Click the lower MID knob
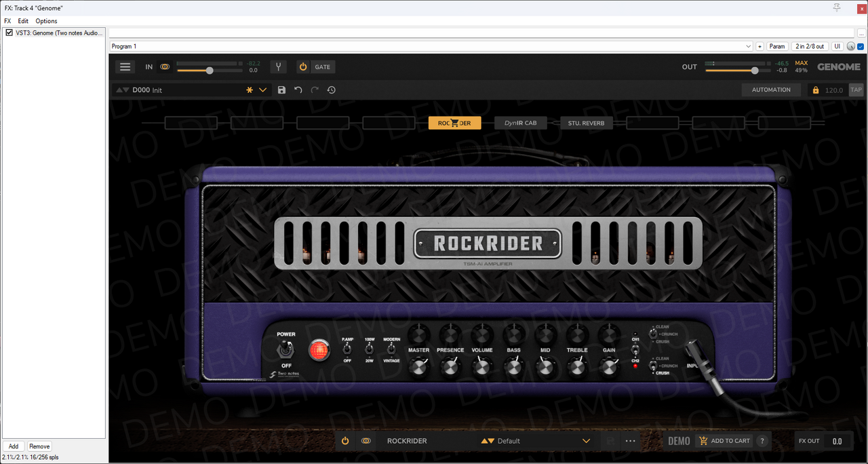This screenshot has height=464, width=868. 545,368
